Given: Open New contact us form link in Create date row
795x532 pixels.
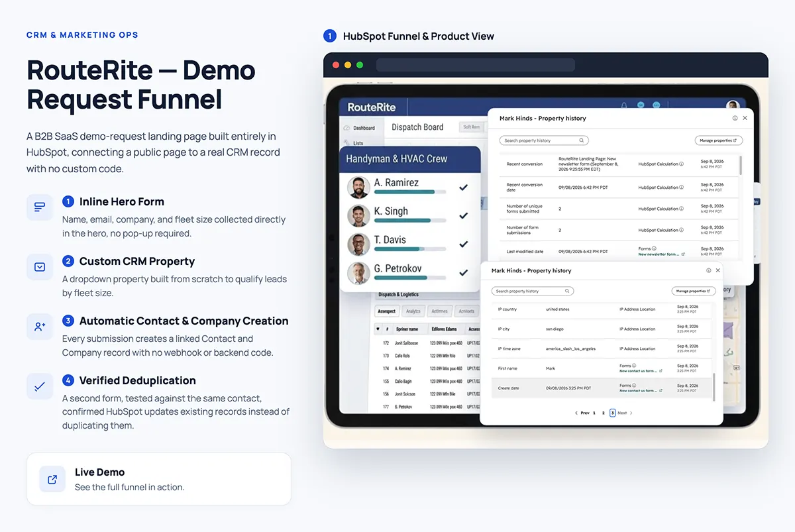Looking at the screenshot, I should click(641, 391).
